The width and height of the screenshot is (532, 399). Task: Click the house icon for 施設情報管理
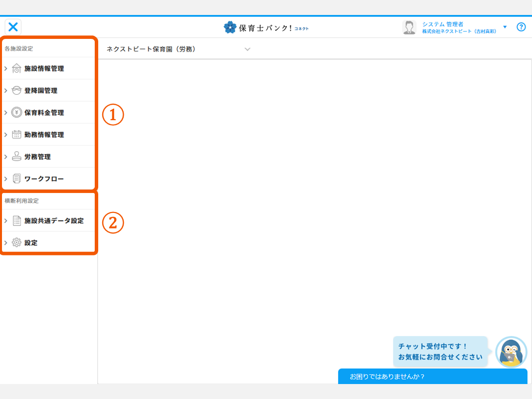(16, 69)
